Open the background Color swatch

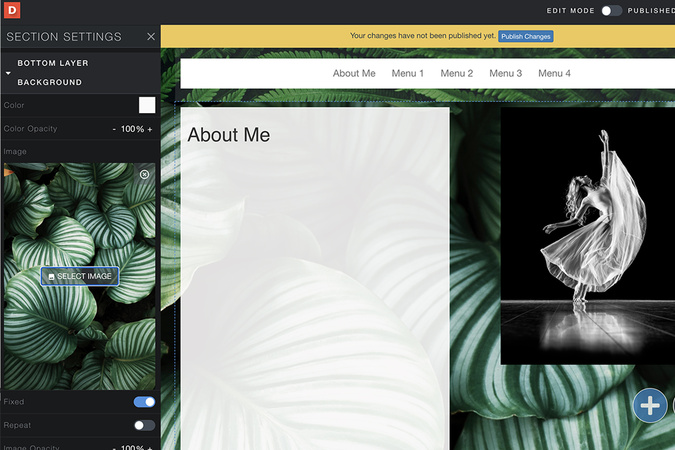(x=147, y=105)
